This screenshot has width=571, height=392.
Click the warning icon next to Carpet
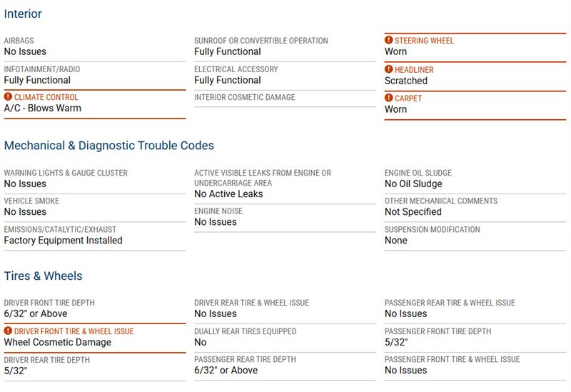pyautogui.click(x=389, y=99)
